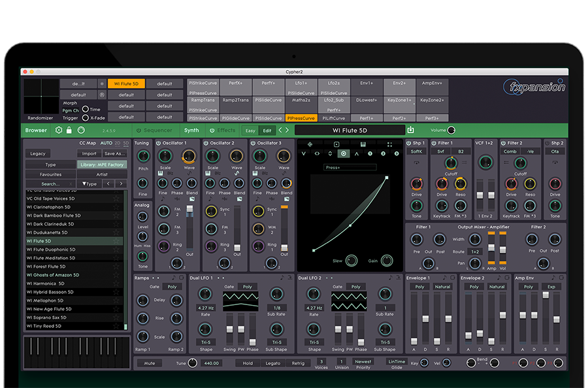Screen dimensions: 588x388
Task: Open the Svf filter type dropdown
Action: [440, 152]
